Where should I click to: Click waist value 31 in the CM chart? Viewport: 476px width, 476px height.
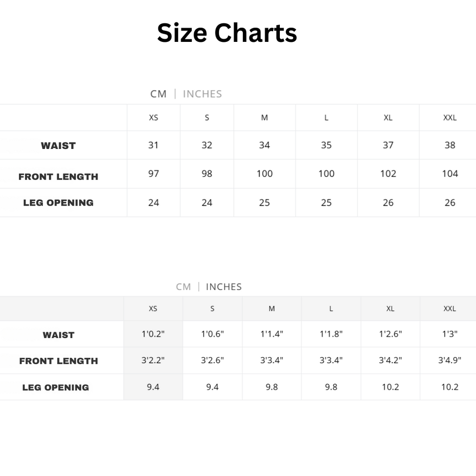pos(153,145)
